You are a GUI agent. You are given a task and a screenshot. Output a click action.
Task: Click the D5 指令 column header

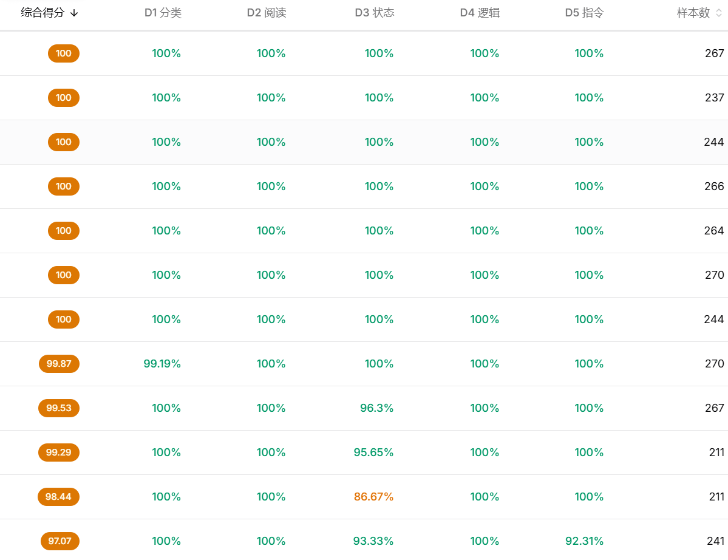[585, 13]
